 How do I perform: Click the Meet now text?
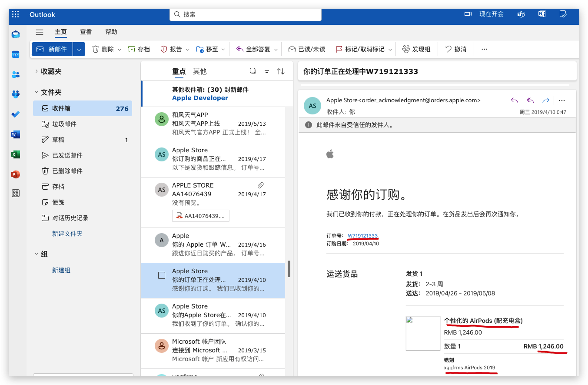491,14
